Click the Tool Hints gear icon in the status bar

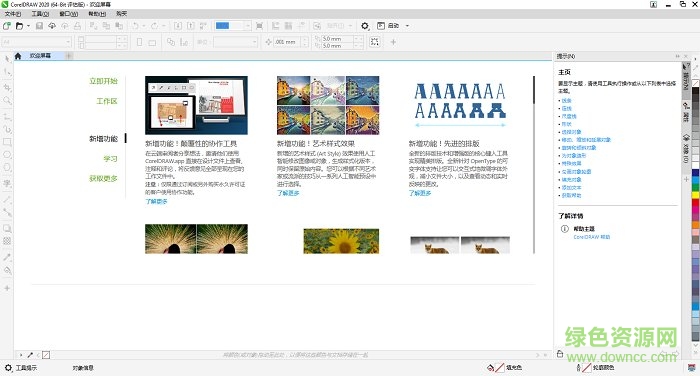tap(8, 368)
